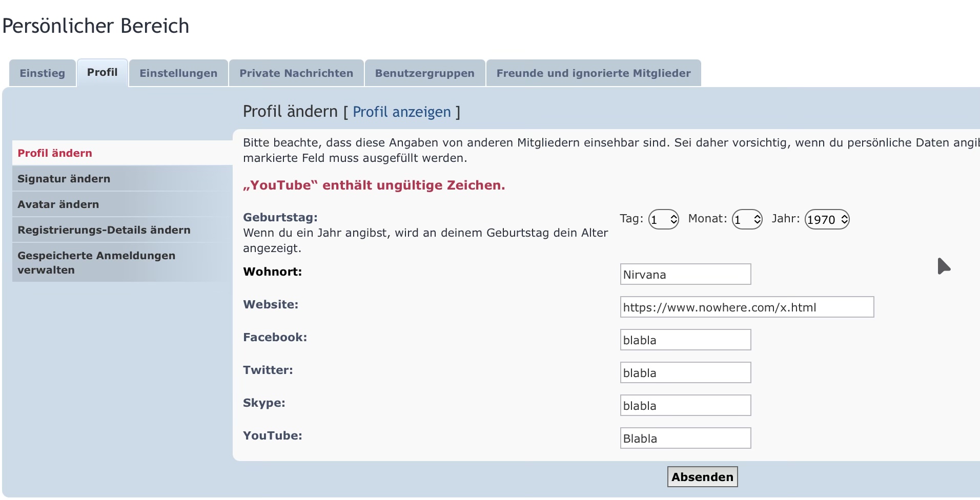
Task: Click the YouTube invalid characters error message
Action: point(374,185)
